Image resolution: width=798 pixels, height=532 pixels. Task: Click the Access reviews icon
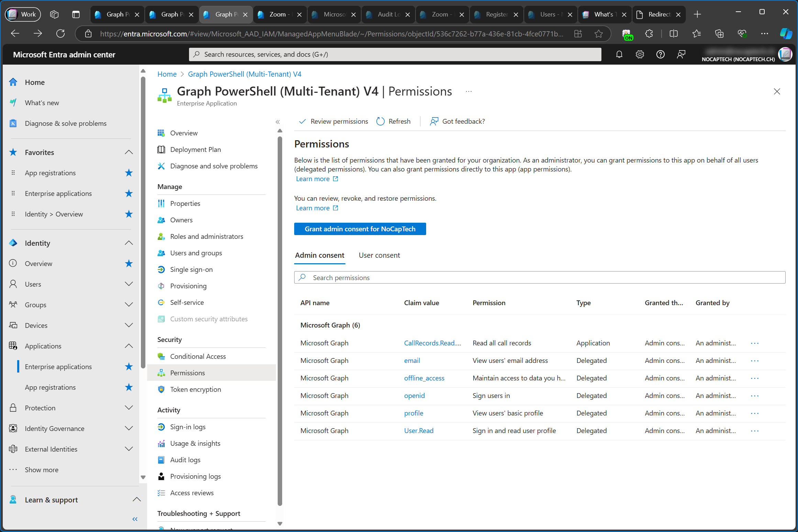pyautogui.click(x=162, y=492)
